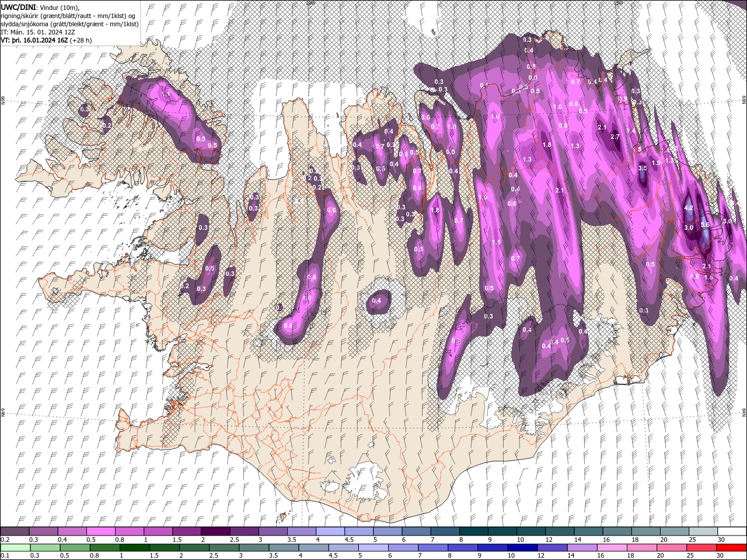Select the darkest green lower swatch labeled 1
The height and width of the screenshot is (560, 747).
coord(134,548)
